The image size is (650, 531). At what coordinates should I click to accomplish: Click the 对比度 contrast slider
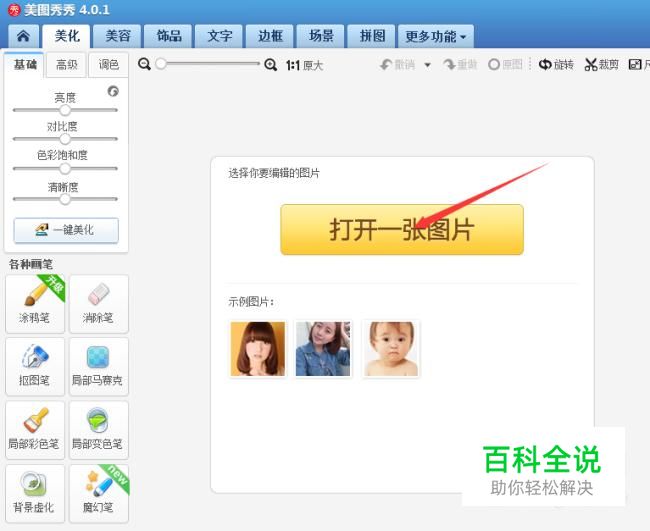pyautogui.click(x=65, y=139)
